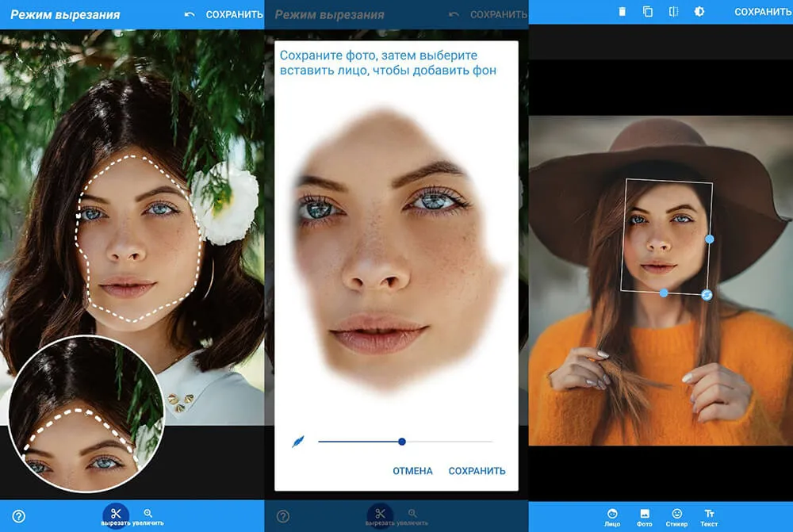Tap the feather icon beside the slider
The height and width of the screenshot is (532, 793).
click(298, 442)
